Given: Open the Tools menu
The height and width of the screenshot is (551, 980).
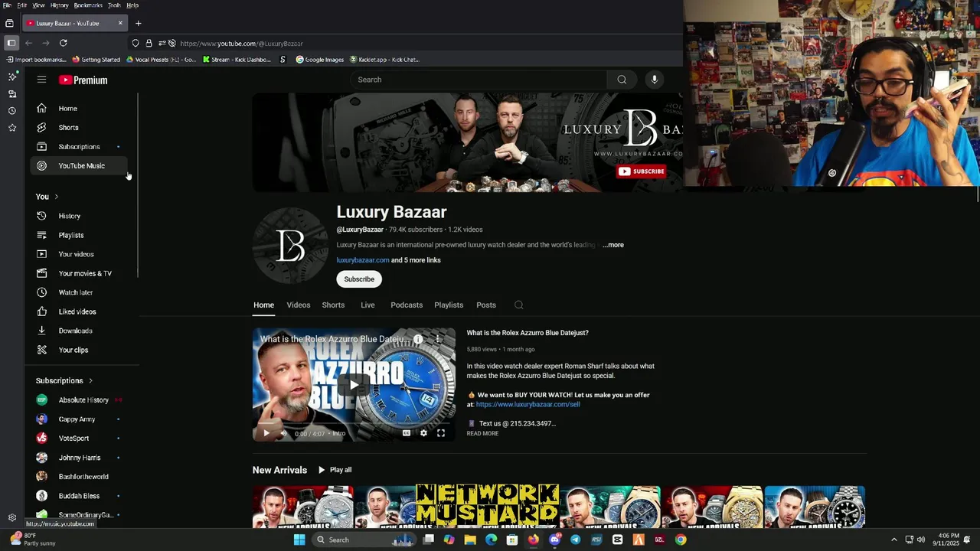Looking at the screenshot, I should (114, 5).
